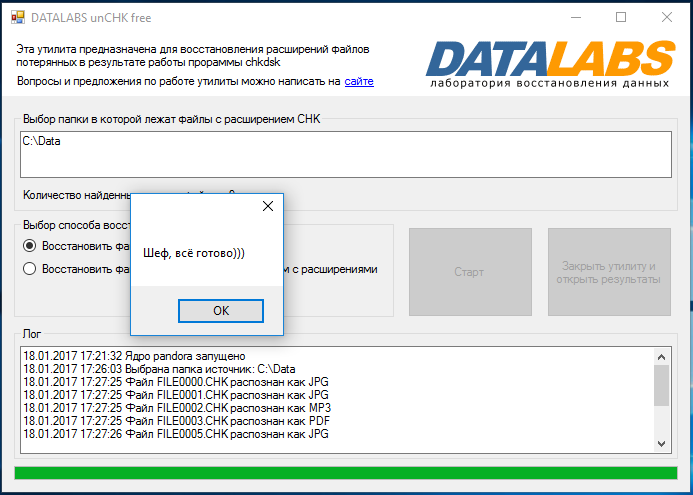Click log line FILE0002.CHK recognized as MP3
This screenshot has width=693, height=495.
coord(177,407)
